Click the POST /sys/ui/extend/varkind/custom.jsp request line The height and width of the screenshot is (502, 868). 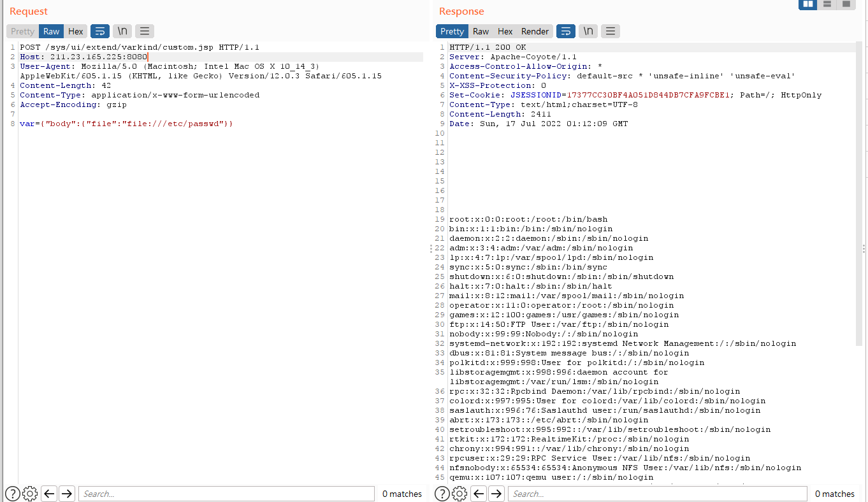coord(140,47)
